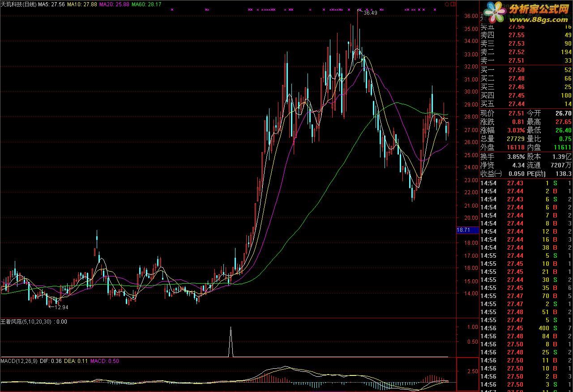Select the 买四 27.45 order row
This screenshot has height=392, width=573.
pyautogui.click(x=526, y=95)
